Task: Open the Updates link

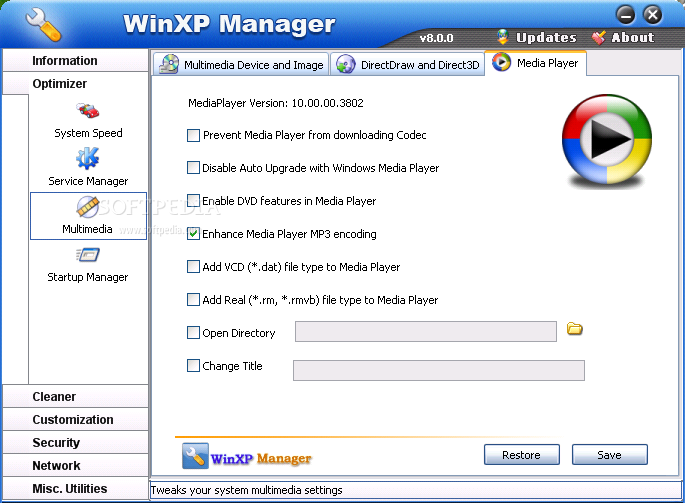Action: point(546,38)
